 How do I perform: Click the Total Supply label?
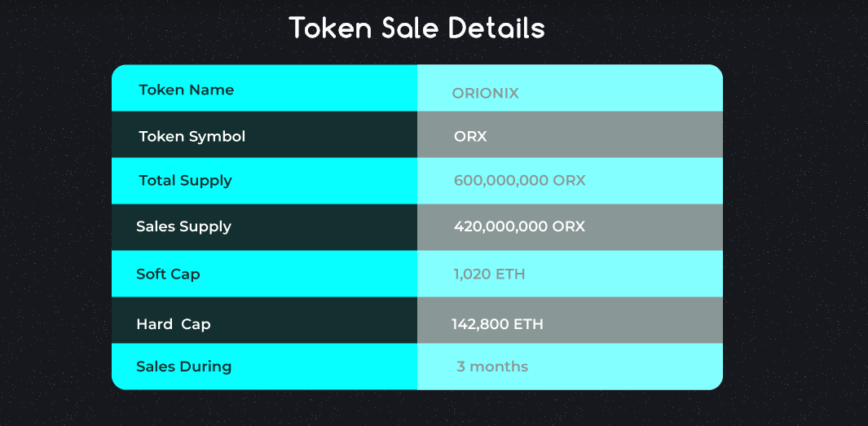click(185, 181)
